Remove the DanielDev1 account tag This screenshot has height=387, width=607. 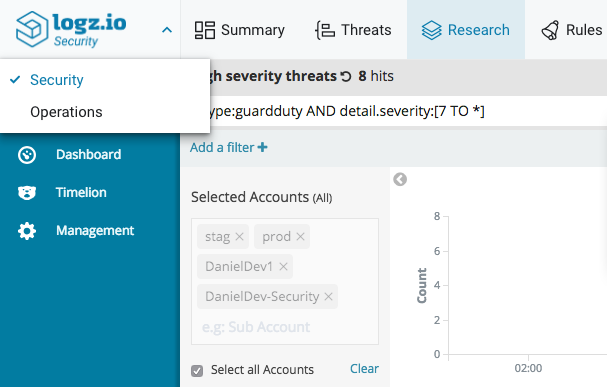tap(283, 266)
